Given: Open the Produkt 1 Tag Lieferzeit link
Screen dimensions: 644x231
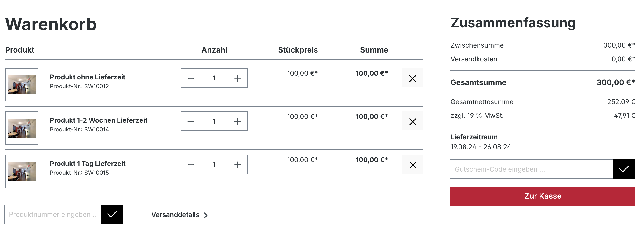Looking at the screenshot, I should (x=87, y=164).
